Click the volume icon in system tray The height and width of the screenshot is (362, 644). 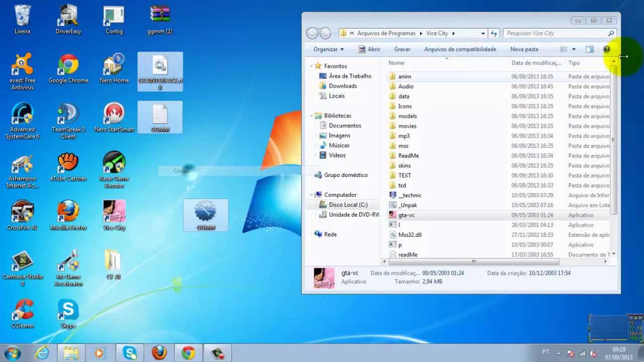click(593, 353)
